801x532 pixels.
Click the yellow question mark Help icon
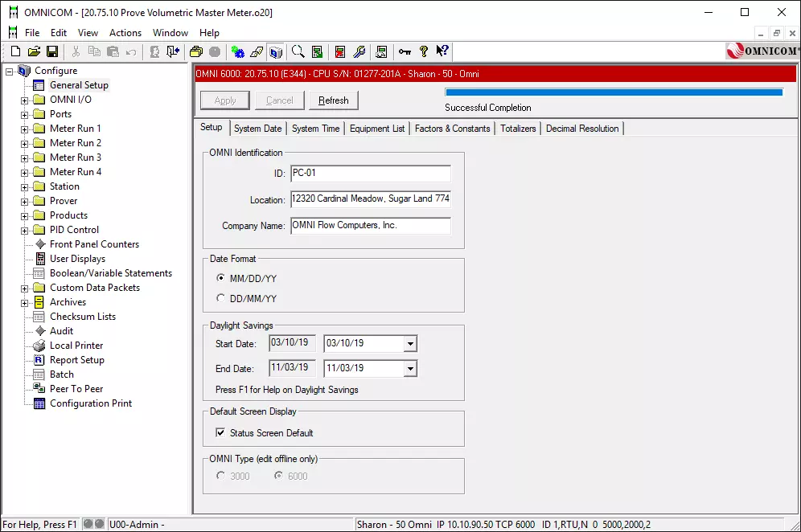click(424, 51)
